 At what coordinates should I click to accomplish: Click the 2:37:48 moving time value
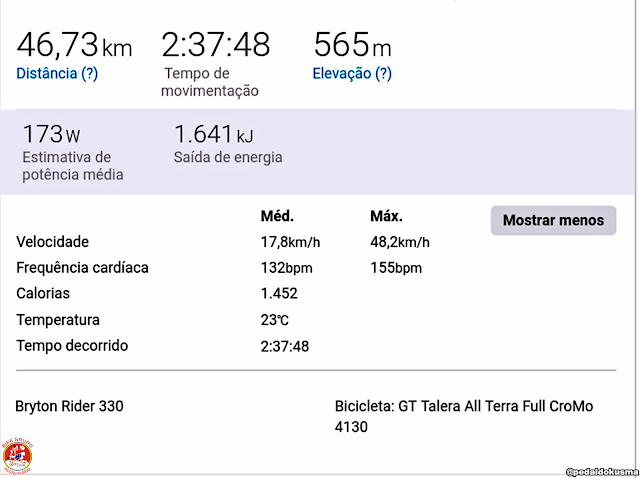[216, 45]
